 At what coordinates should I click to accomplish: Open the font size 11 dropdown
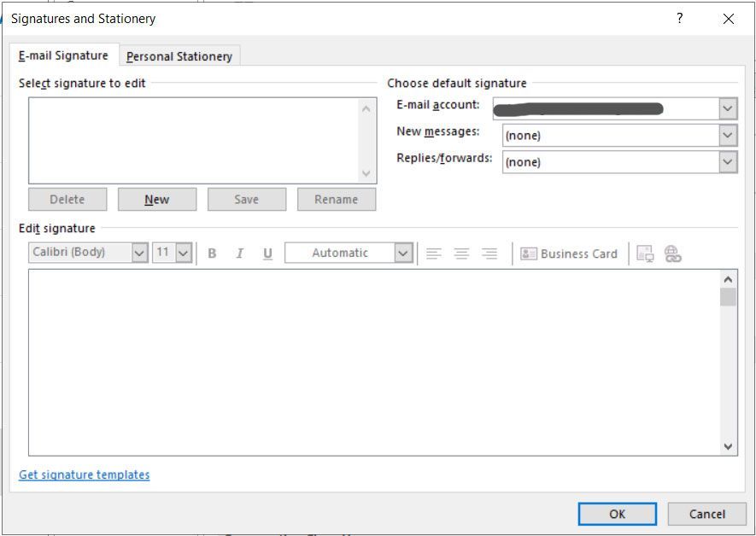(x=184, y=253)
